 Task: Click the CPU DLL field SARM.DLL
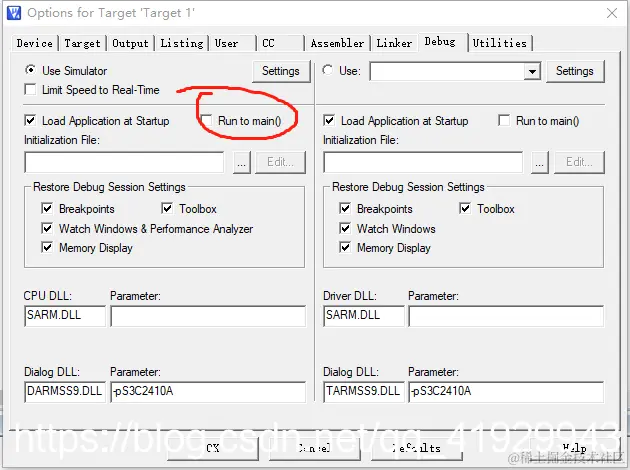click(x=65, y=316)
